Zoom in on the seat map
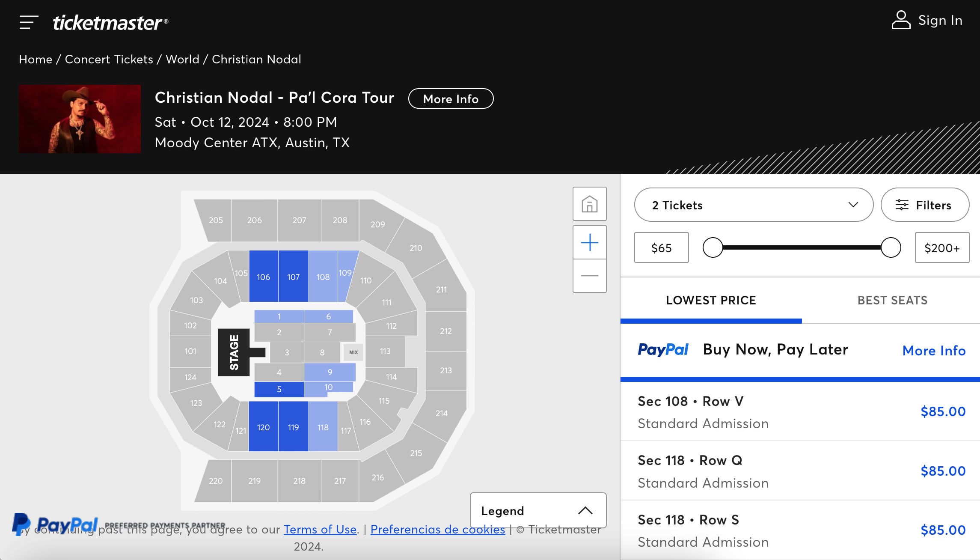 tap(589, 243)
